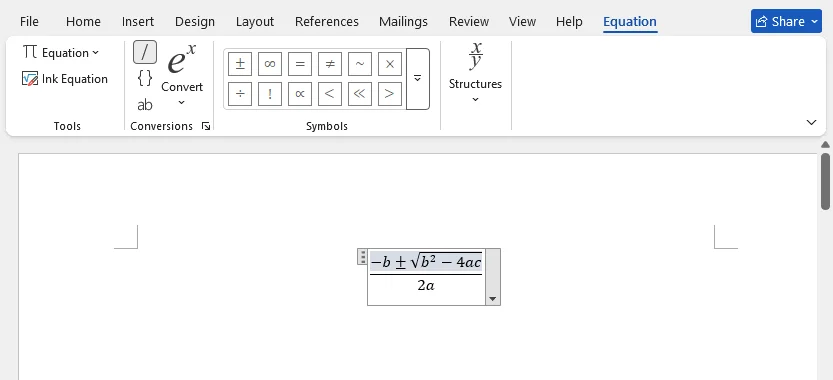Insert the proportional-to symbol
Screen dimensions: 833x380
pos(300,94)
